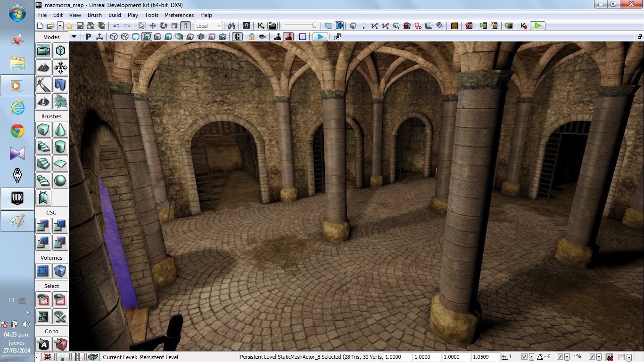Viewport: 644px width, 362px height.
Task: Click the binoculars search actors icon
Action: 231,26
